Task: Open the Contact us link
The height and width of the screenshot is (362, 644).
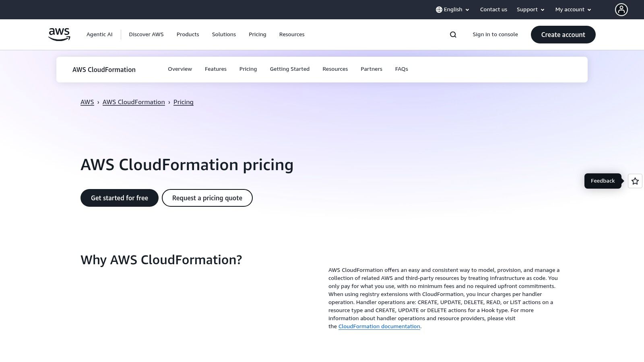Action: (x=493, y=10)
